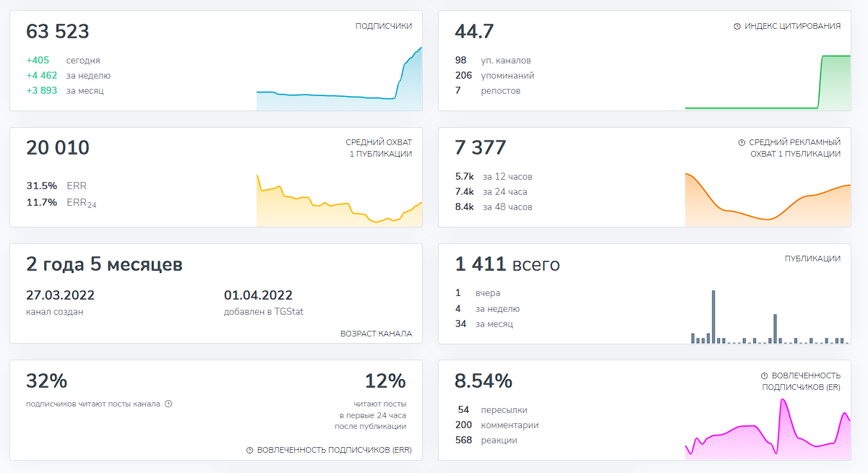
Task: Click the ER value 8.54%
Action: tap(484, 381)
